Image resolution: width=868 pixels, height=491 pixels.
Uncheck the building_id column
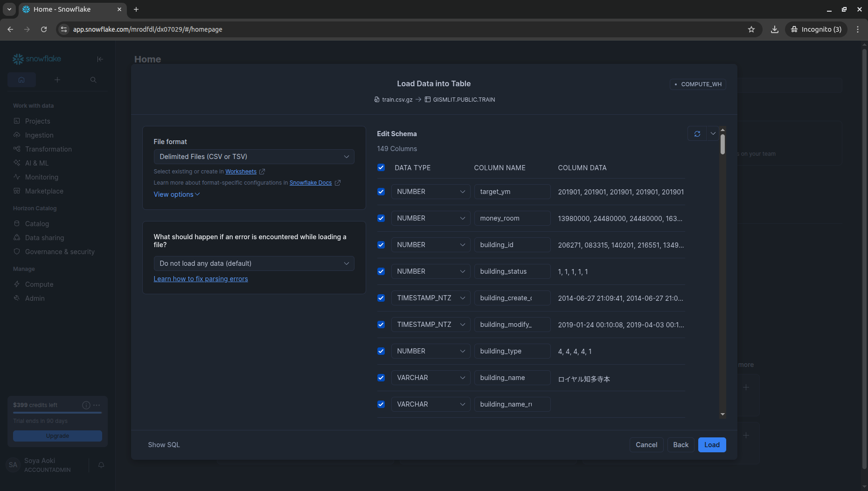tap(381, 245)
